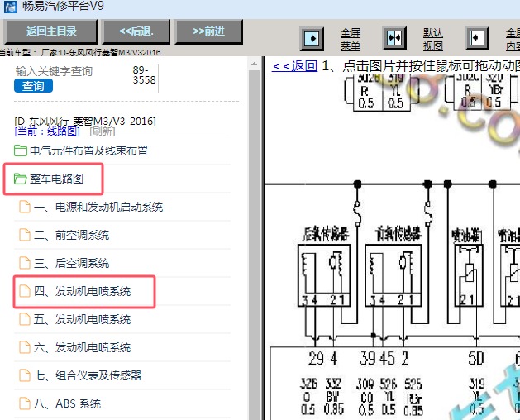Click the page icon beside 二、前空调系统
This screenshot has height=420, width=520.
[25, 235]
